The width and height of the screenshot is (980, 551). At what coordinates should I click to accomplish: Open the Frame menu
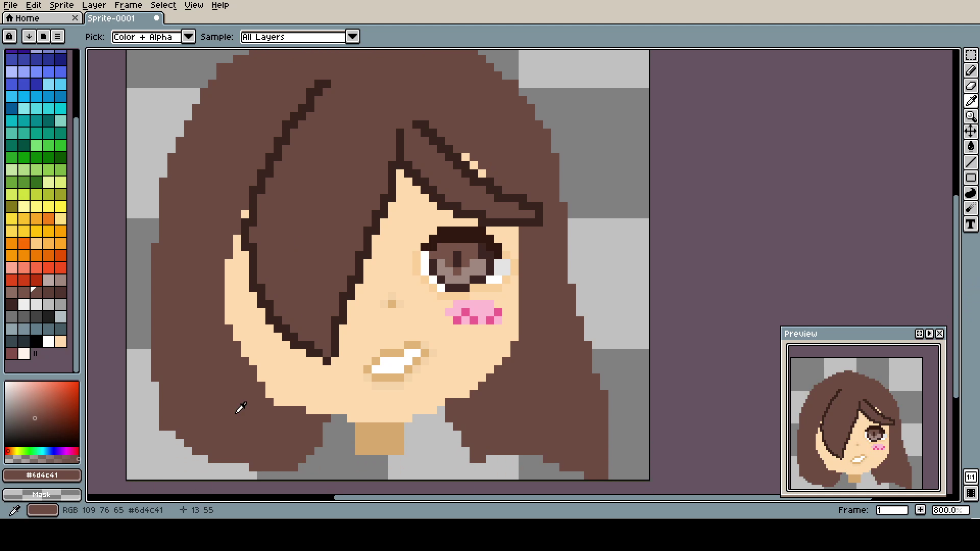coord(128,5)
